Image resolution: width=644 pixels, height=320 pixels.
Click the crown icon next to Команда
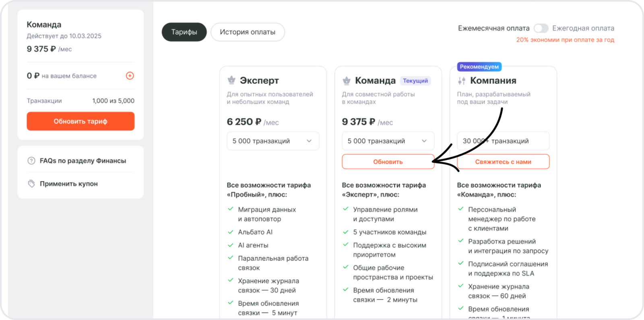tap(347, 81)
